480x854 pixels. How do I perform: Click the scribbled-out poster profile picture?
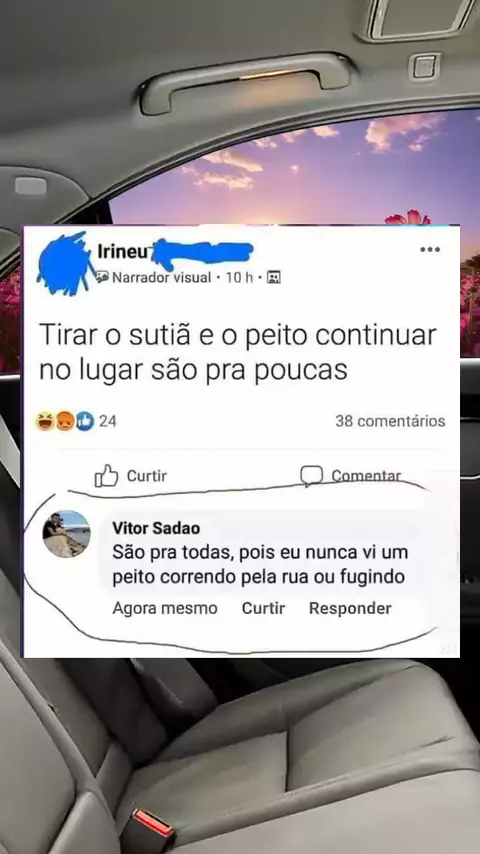pyautogui.click(x=64, y=264)
